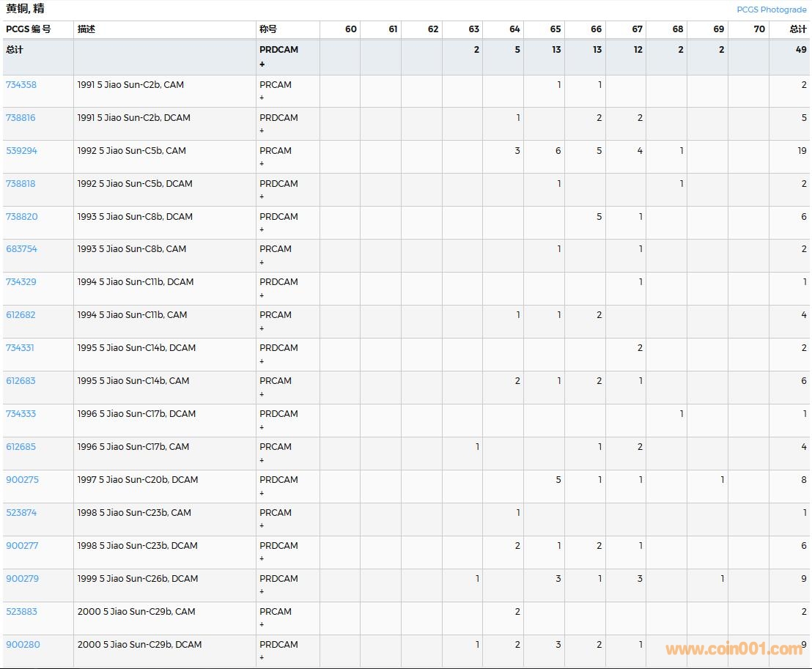Expand plus sign in the totals row
This screenshot has width=812, height=669.
tap(262, 64)
